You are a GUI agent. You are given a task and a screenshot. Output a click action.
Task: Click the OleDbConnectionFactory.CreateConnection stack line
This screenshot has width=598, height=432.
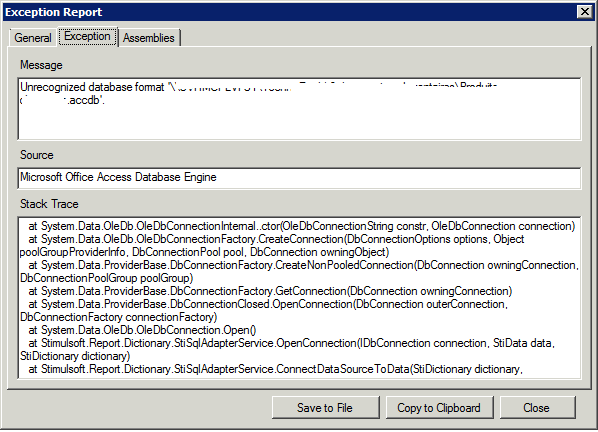point(276,239)
